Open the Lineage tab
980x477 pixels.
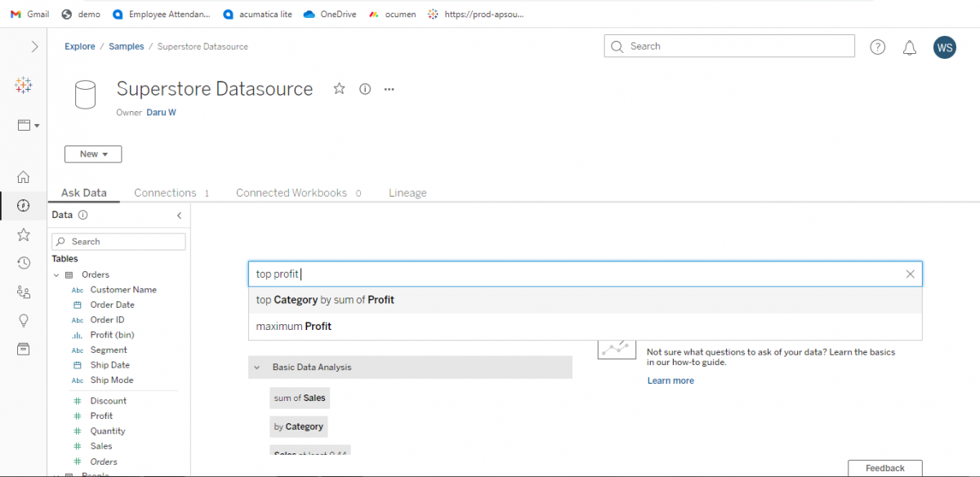coord(408,193)
